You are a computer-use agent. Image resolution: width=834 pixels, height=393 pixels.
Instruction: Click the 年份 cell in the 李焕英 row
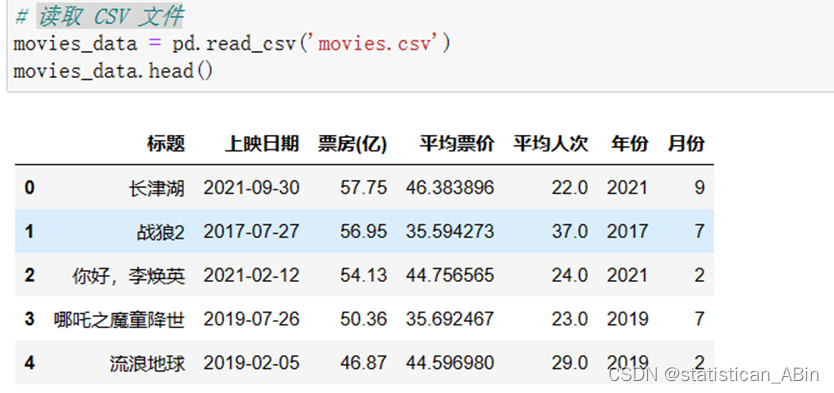[x=628, y=275]
